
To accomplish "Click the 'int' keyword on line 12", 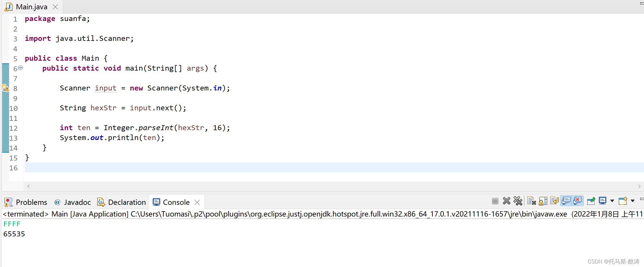I will click(x=66, y=128).
